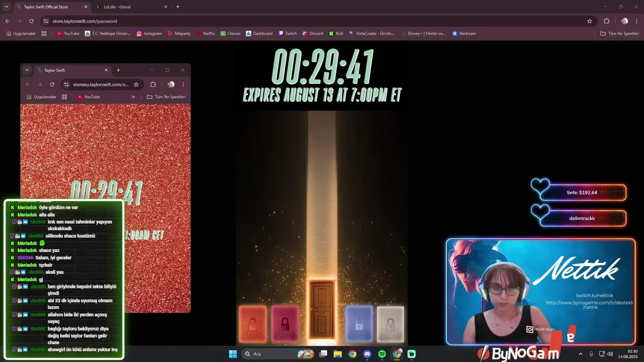This screenshot has height=362, width=644.
Task: Open the Windows Start menu
Action: pos(233,354)
